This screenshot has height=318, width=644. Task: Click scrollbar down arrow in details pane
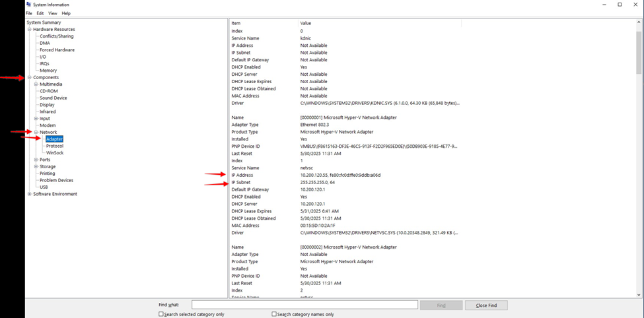point(639,295)
